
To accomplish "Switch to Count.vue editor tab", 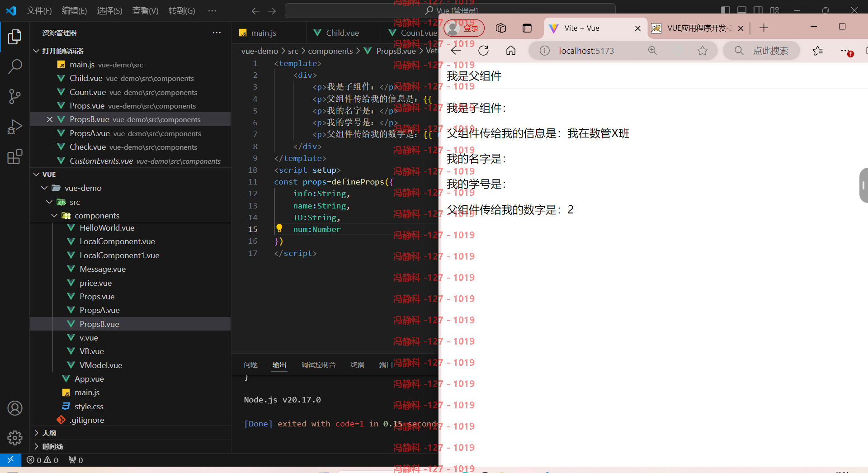I will coord(410,33).
